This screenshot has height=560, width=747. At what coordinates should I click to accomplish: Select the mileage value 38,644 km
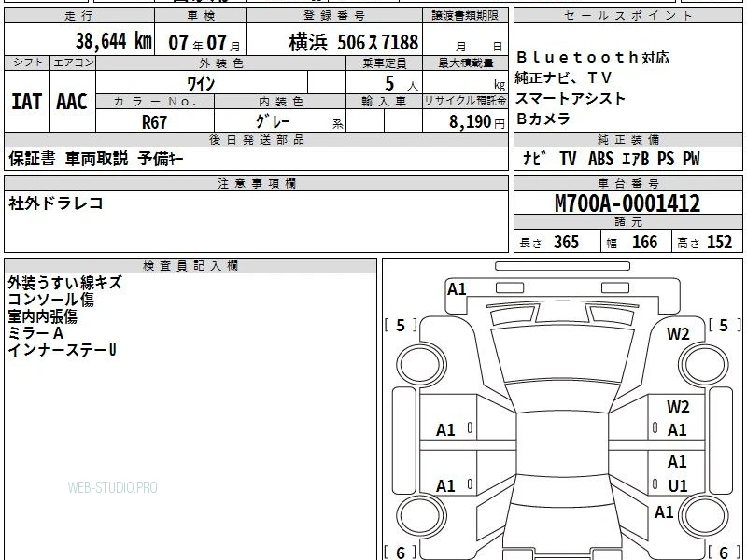[113, 41]
